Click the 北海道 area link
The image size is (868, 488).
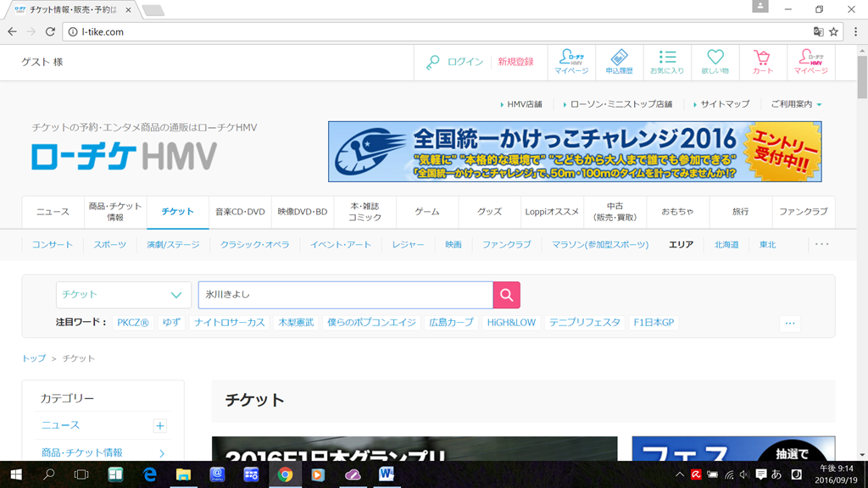[726, 245]
